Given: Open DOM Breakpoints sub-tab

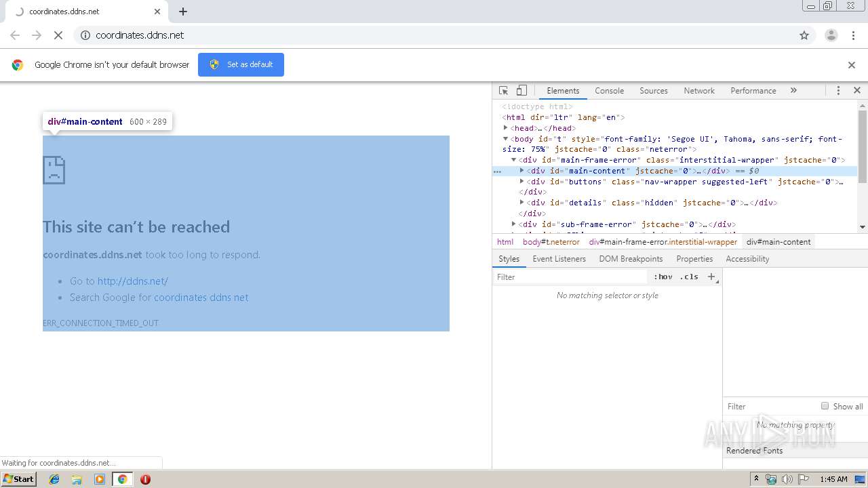Looking at the screenshot, I should [631, 259].
